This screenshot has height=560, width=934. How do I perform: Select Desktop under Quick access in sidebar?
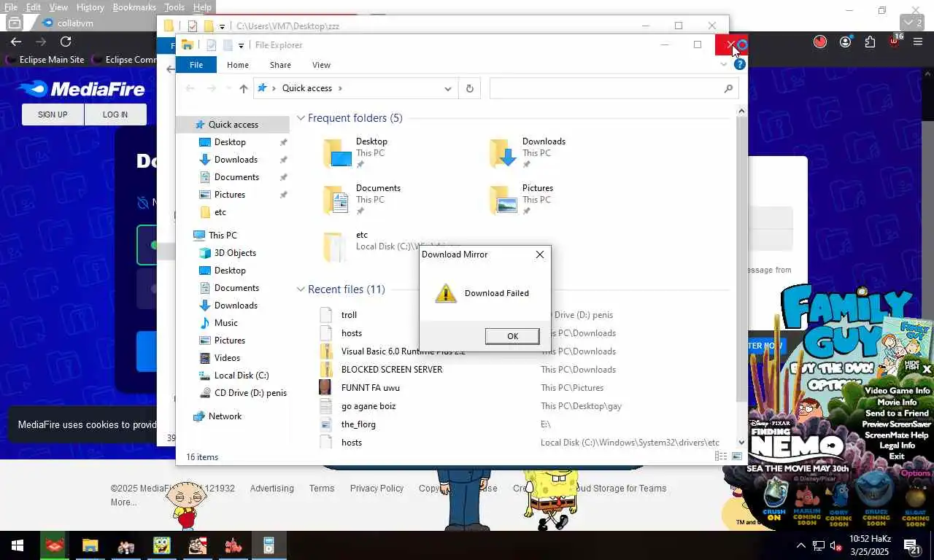click(x=230, y=142)
